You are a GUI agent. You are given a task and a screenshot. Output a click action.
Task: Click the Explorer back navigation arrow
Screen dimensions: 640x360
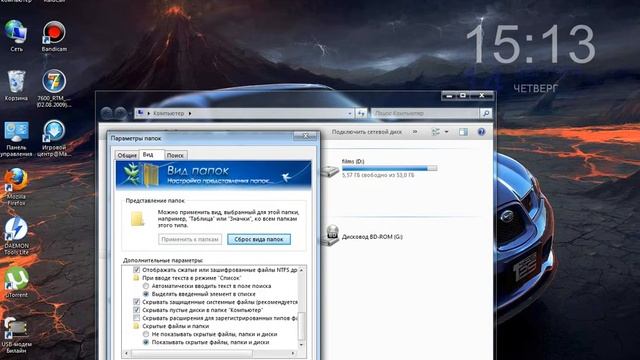tap(107, 113)
